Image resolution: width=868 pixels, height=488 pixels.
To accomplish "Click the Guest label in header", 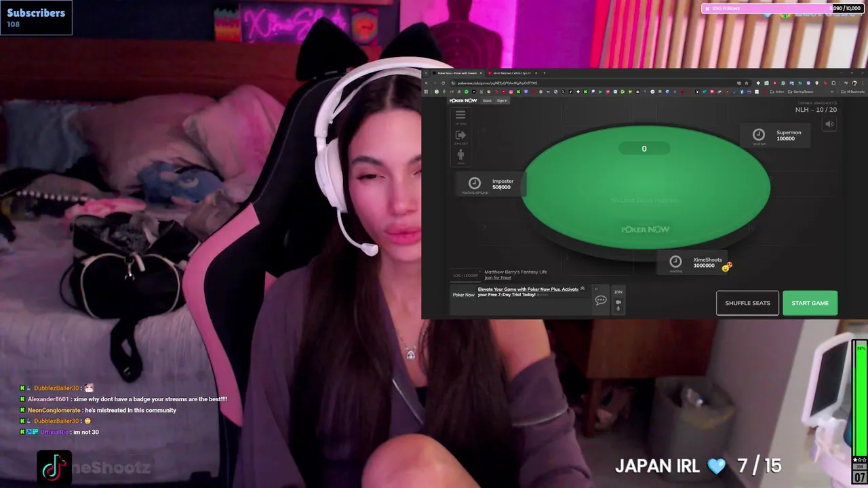I will point(487,100).
